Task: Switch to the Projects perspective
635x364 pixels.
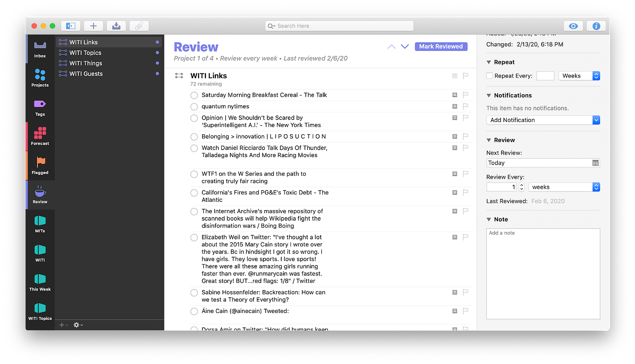Action: tap(40, 78)
